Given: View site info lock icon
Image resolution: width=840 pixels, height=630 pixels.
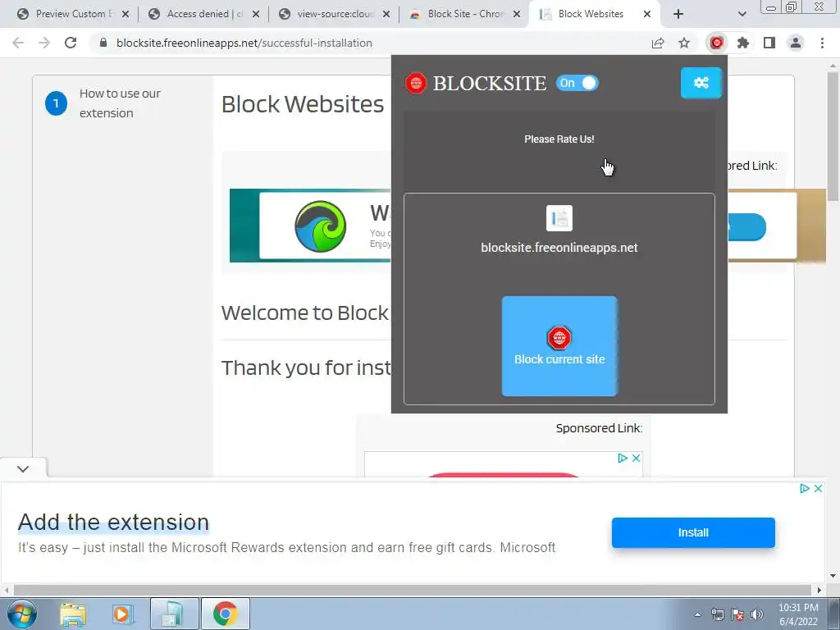Looking at the screenshot, I should (103, 43).
